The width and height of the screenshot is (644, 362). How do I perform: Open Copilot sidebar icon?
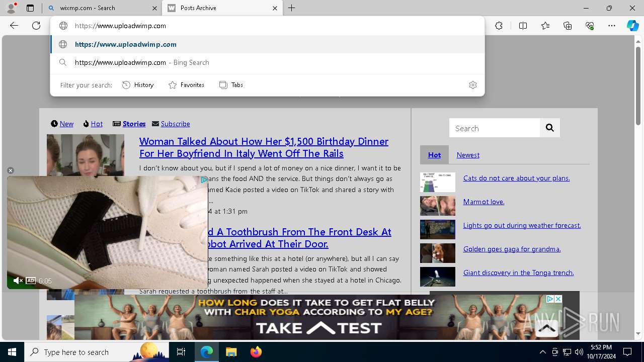point(632,26)
